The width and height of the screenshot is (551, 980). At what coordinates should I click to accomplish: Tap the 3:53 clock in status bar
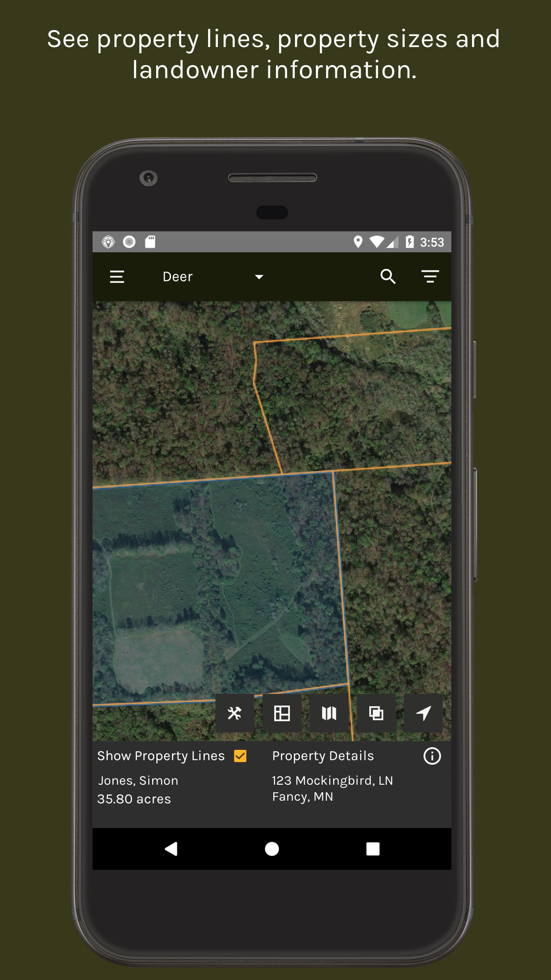tap(432, 242)
